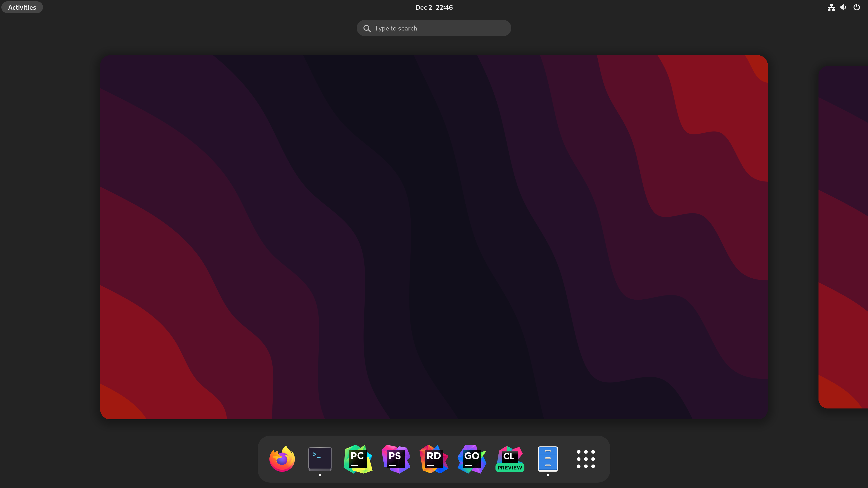Focus the Type to search field

click(434, 28)
